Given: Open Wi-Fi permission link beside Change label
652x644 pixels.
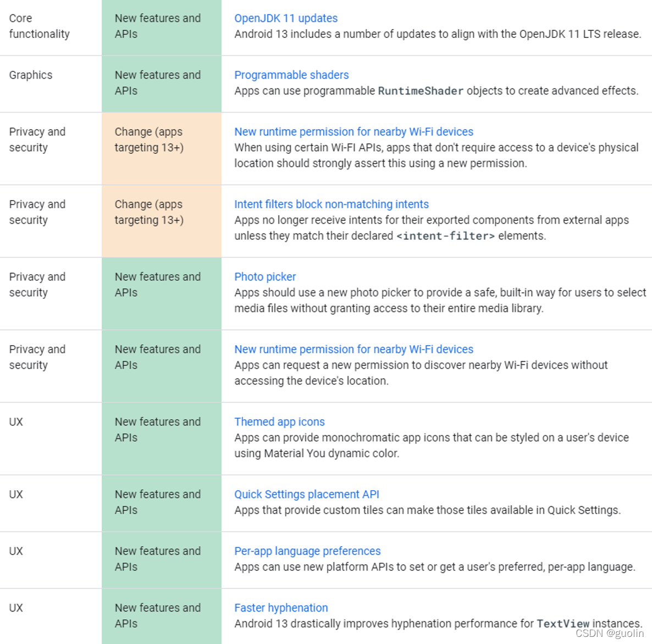Looking at the screenshot, I should coord(354,132).
